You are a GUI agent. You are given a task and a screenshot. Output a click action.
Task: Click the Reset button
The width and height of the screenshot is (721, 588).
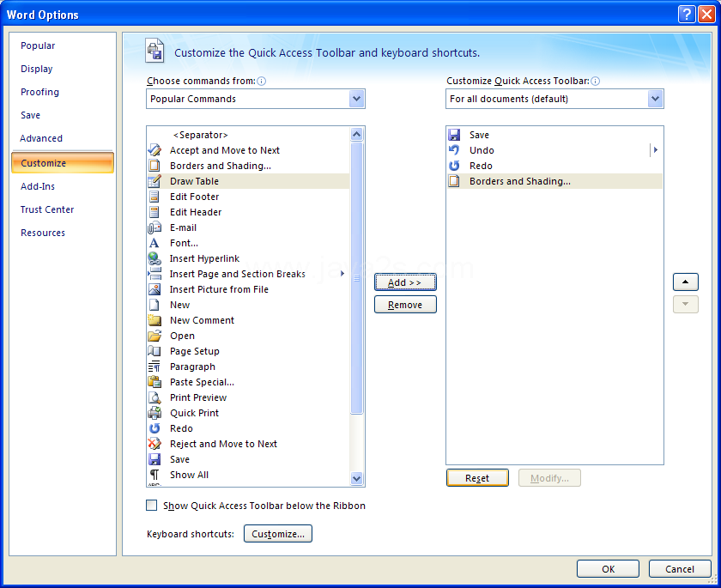click(477, 478)
